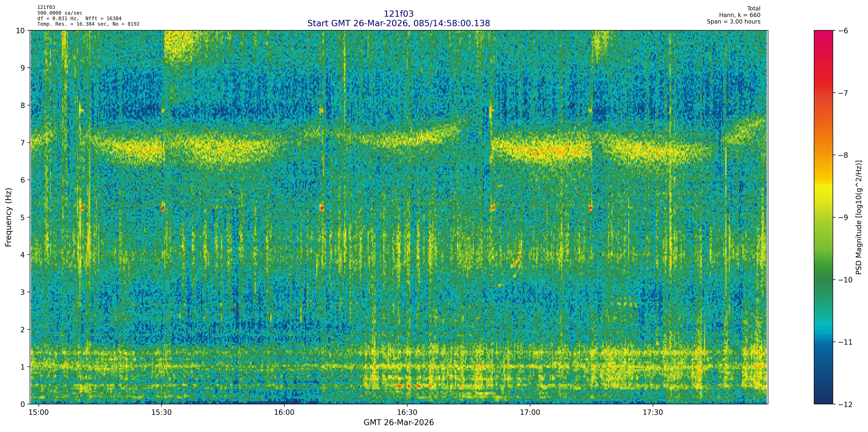The image size is (868, 432).
Task: Click the colorbar's dark blue bottom at -12
Action: [823, 401]
